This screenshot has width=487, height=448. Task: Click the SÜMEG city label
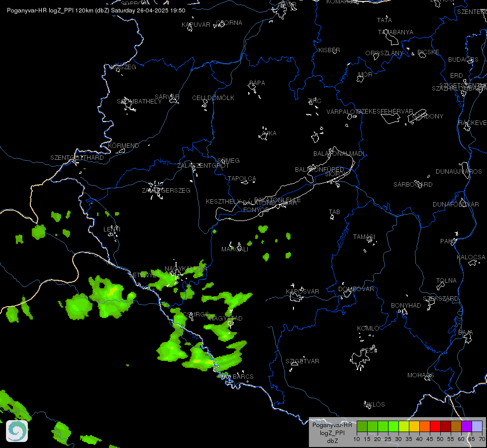click(x=229, y=161)
